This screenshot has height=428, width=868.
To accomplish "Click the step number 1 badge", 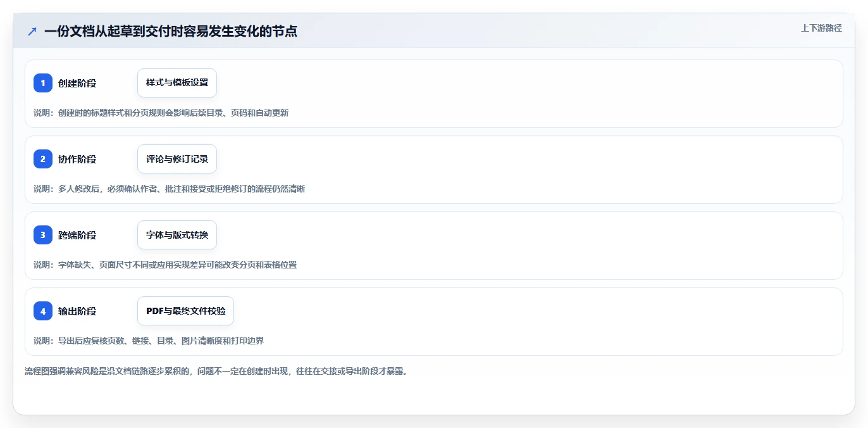I will coord(43,83).
